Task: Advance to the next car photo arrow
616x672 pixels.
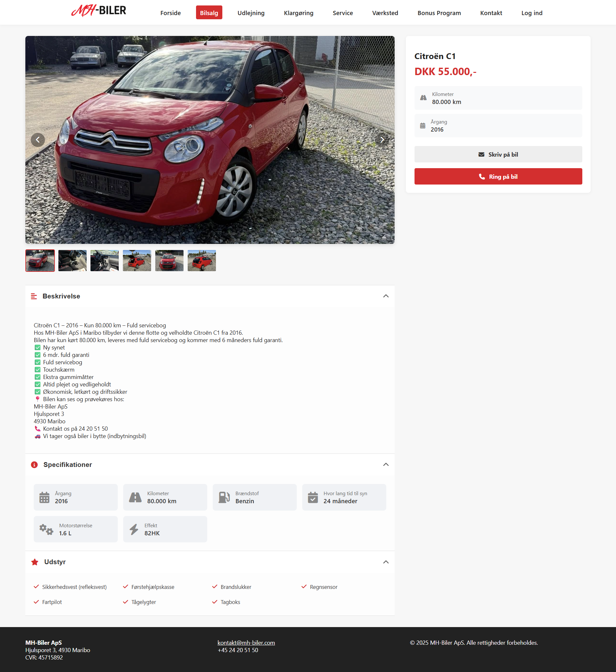Action: (382, 140)
